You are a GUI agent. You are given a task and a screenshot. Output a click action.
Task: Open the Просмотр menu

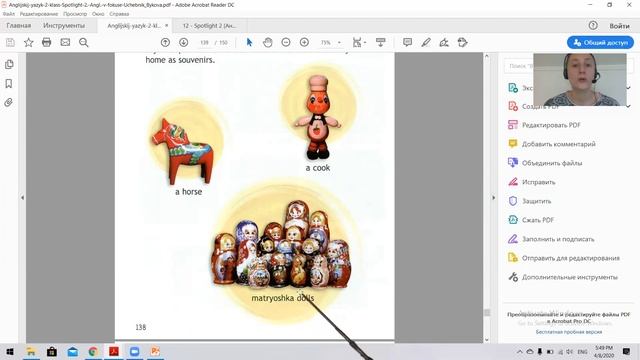pos(75,14)
